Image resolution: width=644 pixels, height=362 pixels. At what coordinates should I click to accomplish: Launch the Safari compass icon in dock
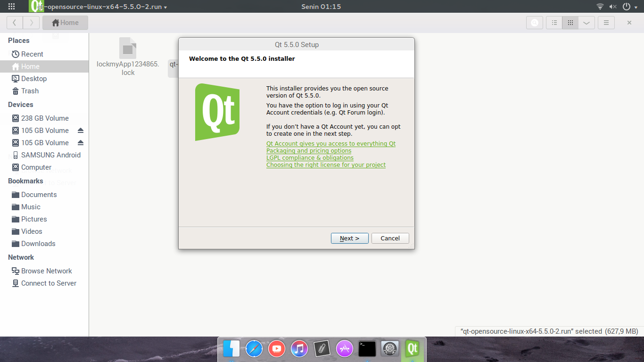pos(254,349)
